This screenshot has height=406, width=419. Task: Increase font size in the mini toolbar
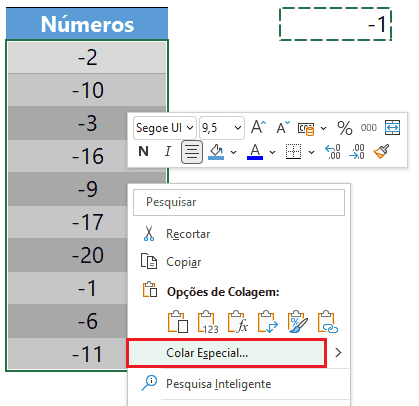(x=258, y=127)
